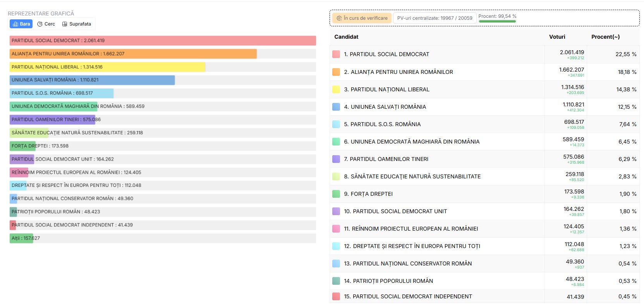Click the purple Partidul Oamenilor Tineri swatch
The width and height of the screenshot is (644, 308).
(336, 159)
